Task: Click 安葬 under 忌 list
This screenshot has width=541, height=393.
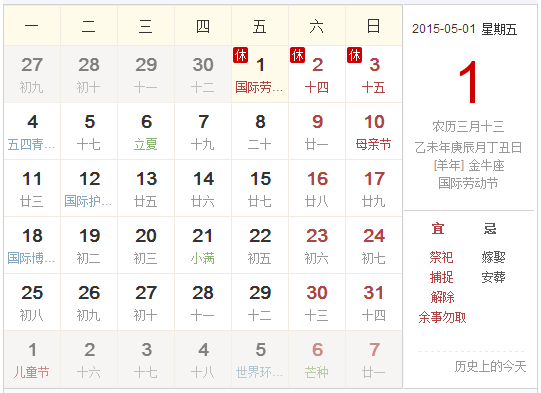Action: [x=493, y=277]
